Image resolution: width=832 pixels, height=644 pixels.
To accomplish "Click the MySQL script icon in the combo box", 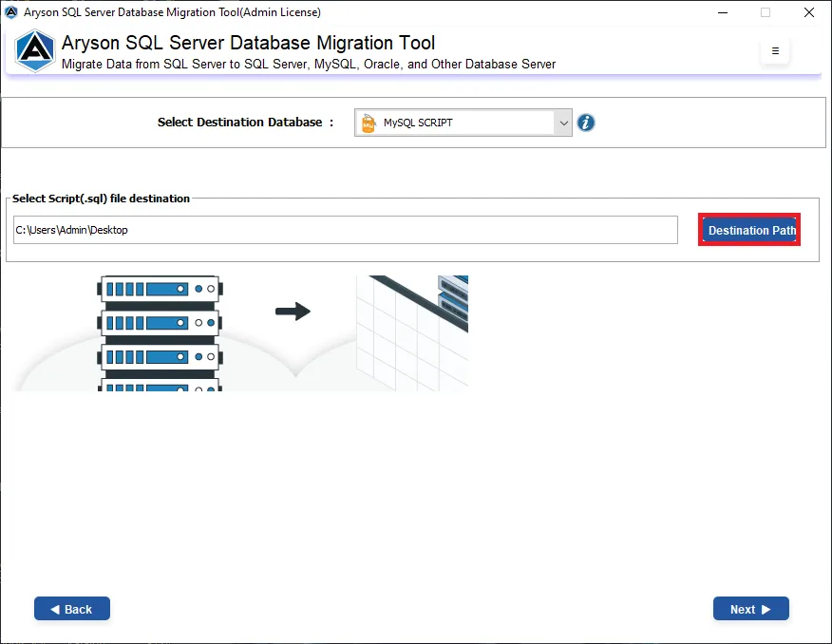I will [369, 123].
